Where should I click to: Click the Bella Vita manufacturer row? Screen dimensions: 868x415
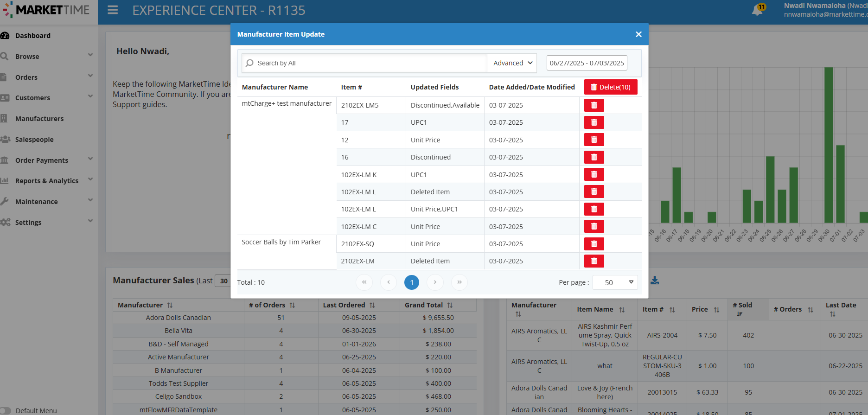click(294, 331)
